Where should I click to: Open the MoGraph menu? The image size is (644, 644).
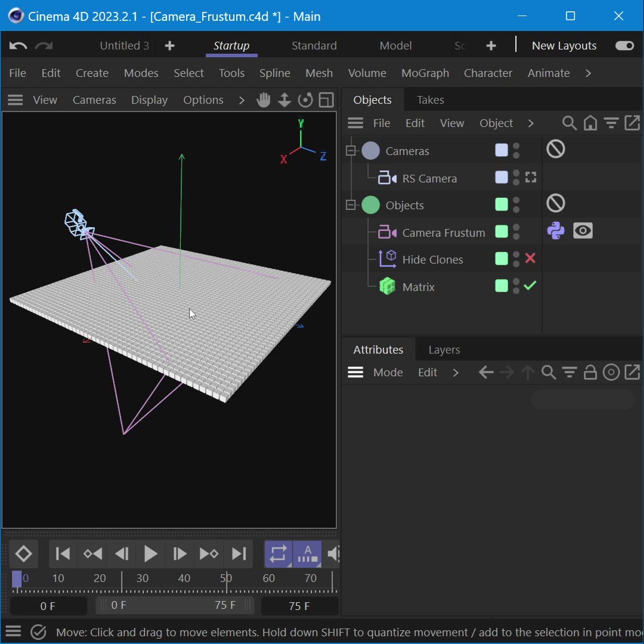pyautogui.click(x=425, y=73)
